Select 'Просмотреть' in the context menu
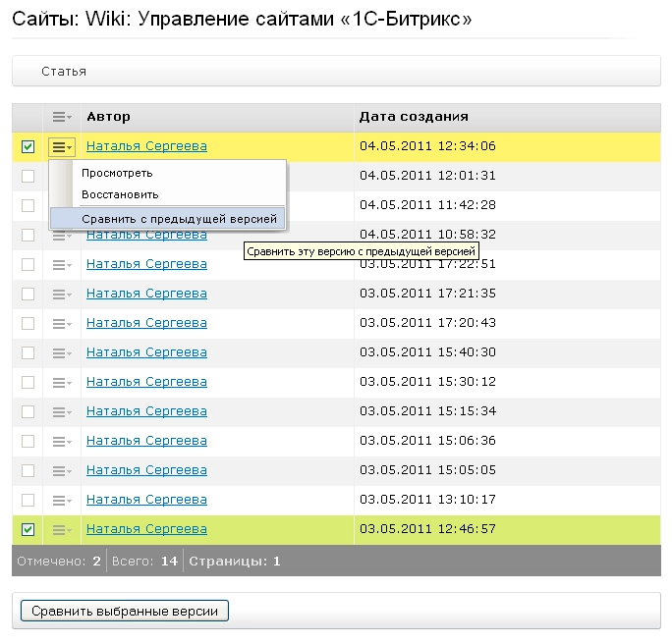Image resolution: width=672 pixels, height=644 pixels. 117,173
